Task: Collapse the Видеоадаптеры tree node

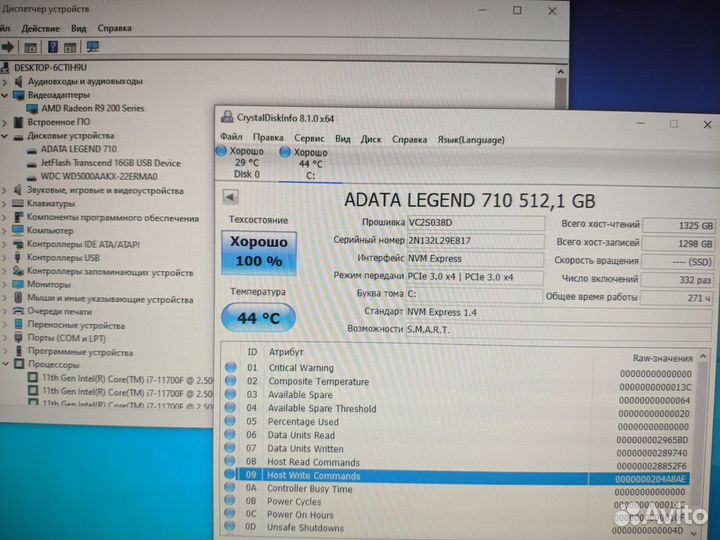Action: pyautogui.click(x=6, y=95)
